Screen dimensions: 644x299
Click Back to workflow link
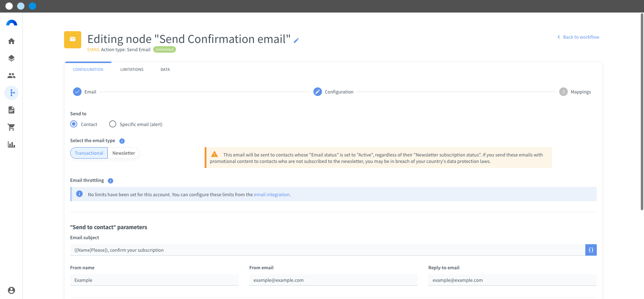click(578, 37)
